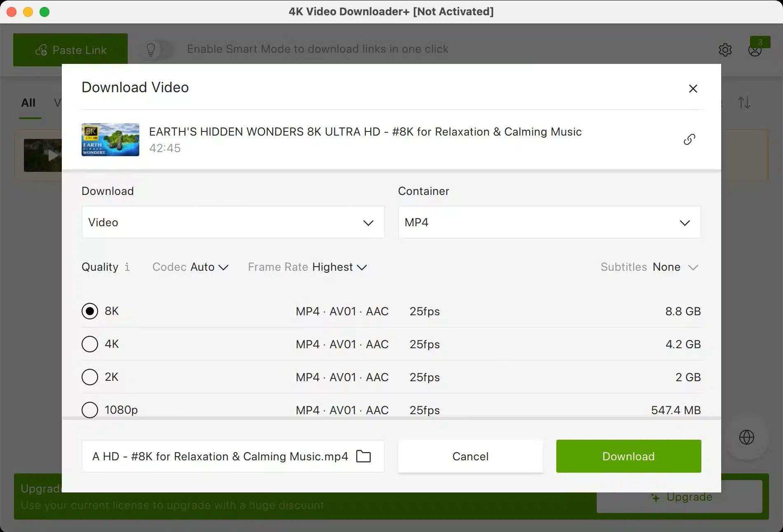Browse output folder via folder icon
Image resolution: width=783 pixels, height=532 pixels.
(x=363, y=456)
